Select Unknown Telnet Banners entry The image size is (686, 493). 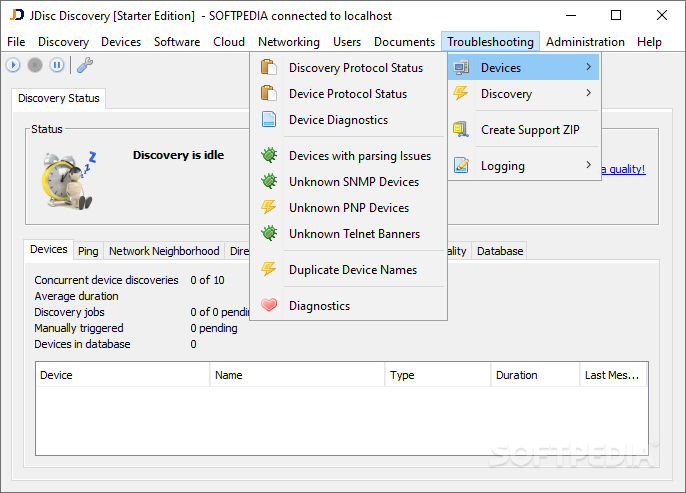(349, 234)
